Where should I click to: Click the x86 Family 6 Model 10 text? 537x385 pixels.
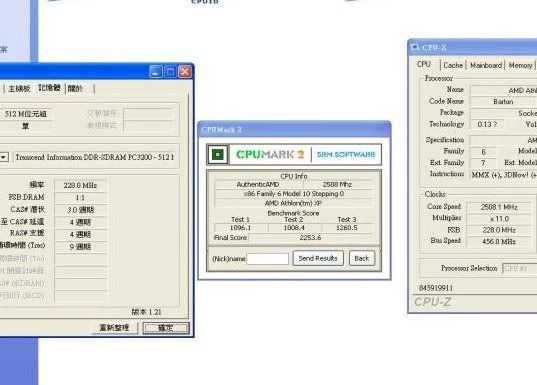click(294, 194)
